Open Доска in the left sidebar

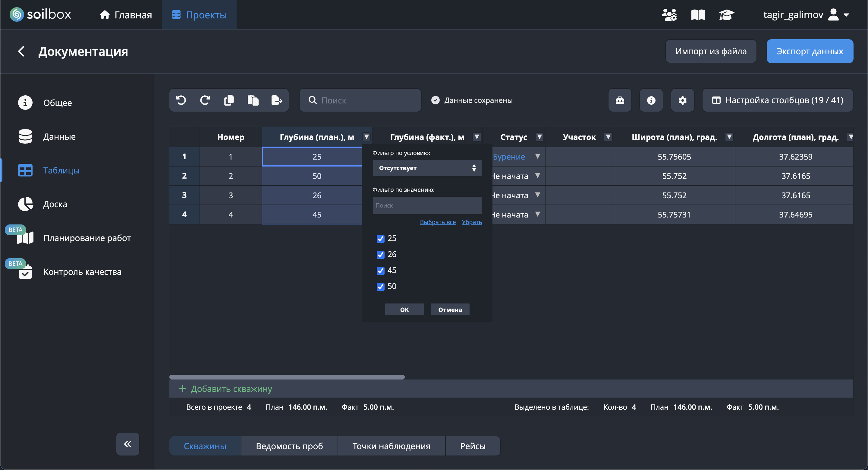(55, 204)
